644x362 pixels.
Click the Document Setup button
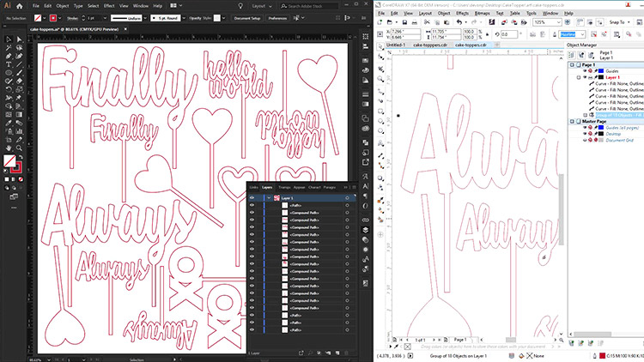[x=247, y=16]
